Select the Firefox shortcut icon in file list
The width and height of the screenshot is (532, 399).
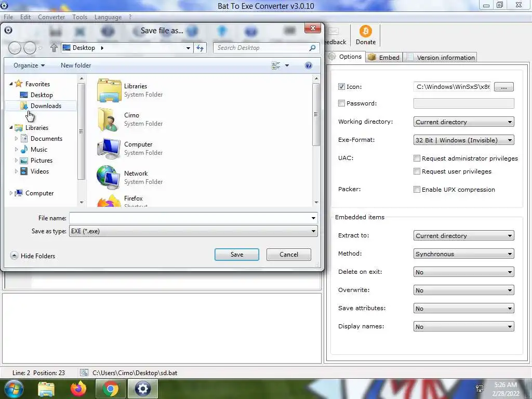point(109,201)
